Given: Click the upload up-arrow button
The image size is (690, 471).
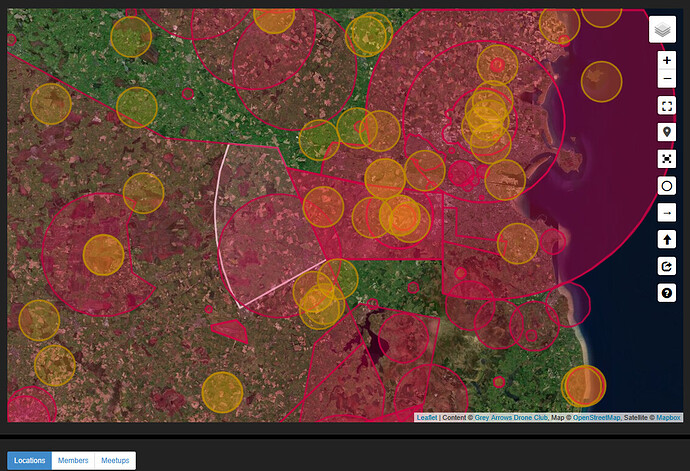Looking at the screenshot, I should (667, 240).
